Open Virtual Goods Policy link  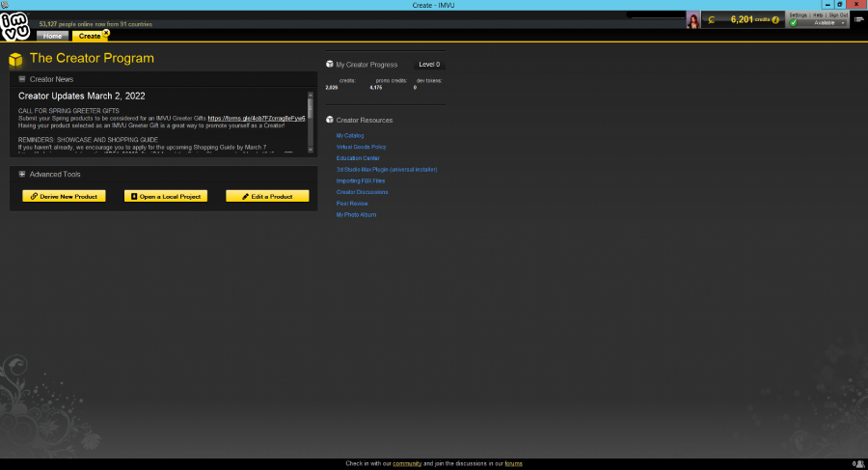click(361, 147)
